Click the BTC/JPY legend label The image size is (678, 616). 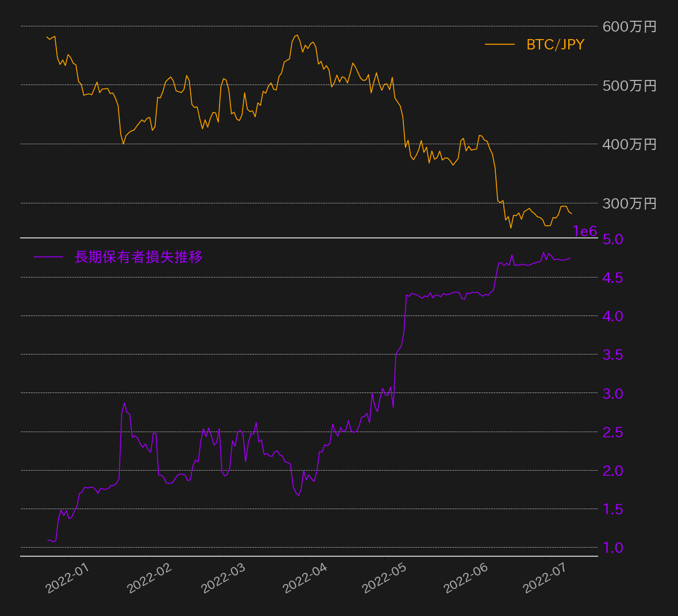[x=555, y=45]
